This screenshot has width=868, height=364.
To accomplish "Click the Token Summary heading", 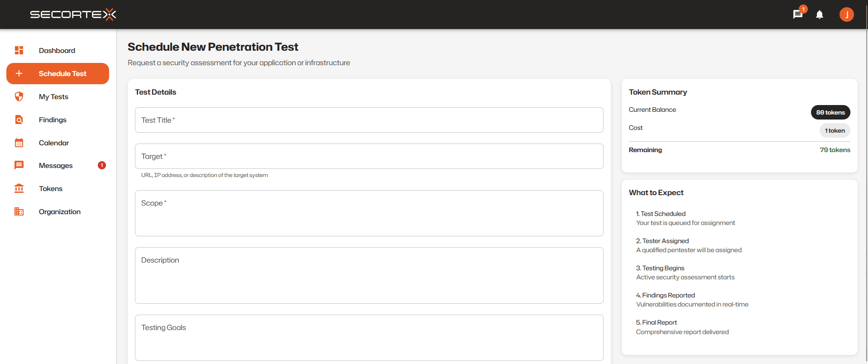I will tap(658, 92).
